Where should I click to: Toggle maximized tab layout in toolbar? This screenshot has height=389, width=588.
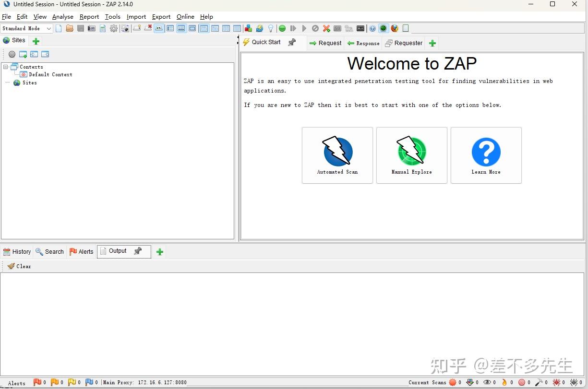tap(192, 28)
